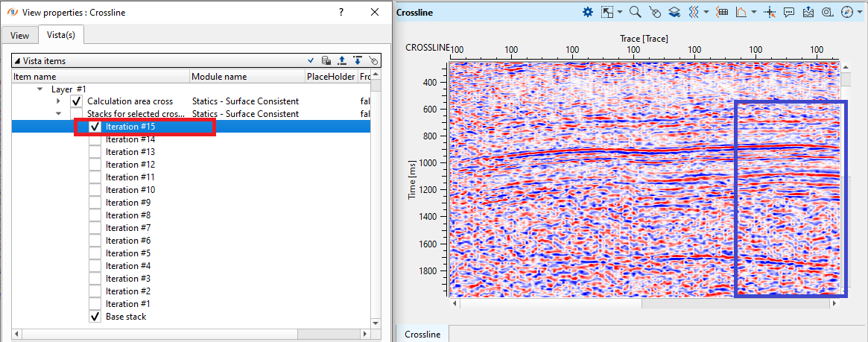Collapse the Layer #1 tree node
The image size is (868, 342).
(x=39, y=89)
